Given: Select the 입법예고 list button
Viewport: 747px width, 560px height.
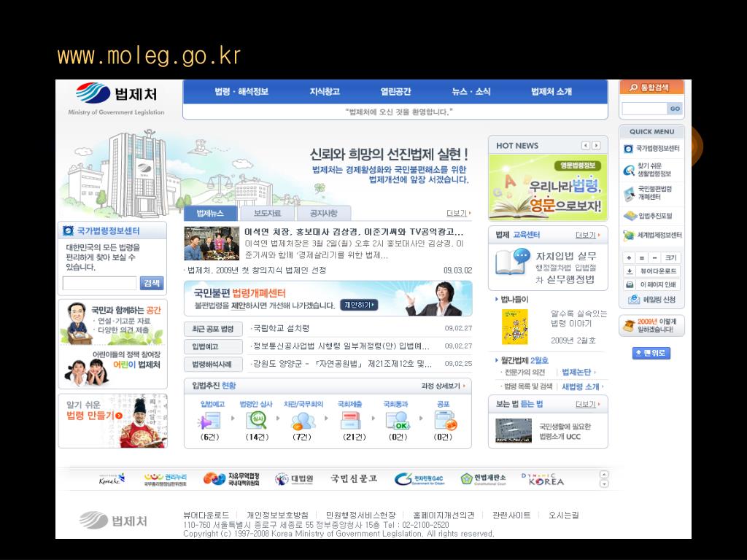Looking at the screenshot, I should pyautogui.click(x=213, y=346).
